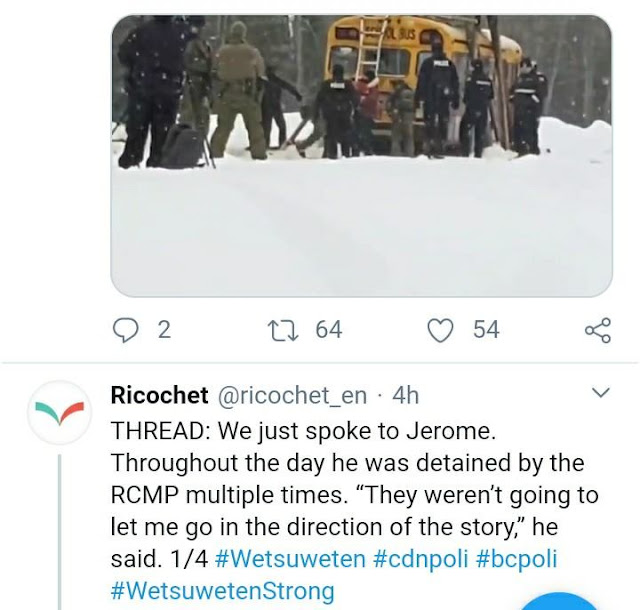The image size is (640, 610).
Task: Open the Ricochet display name
Action: click(160, 395)
